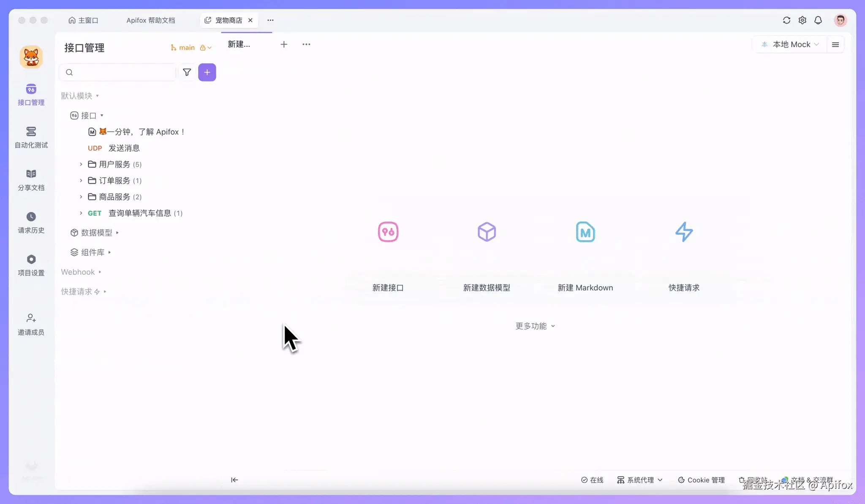This screenshot has width=865, height=504.
Task: Click the 新建接口 icon
Action: (388, 232)
